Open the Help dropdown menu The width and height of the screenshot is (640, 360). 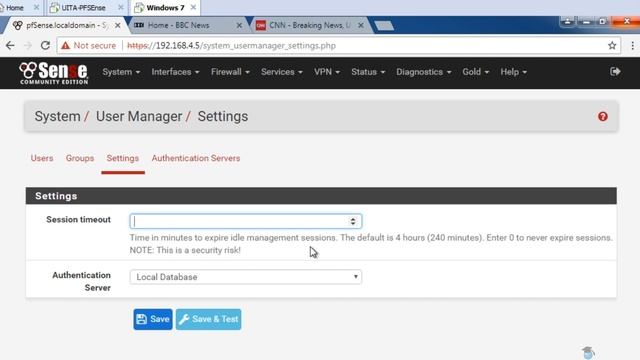(513, 72)
